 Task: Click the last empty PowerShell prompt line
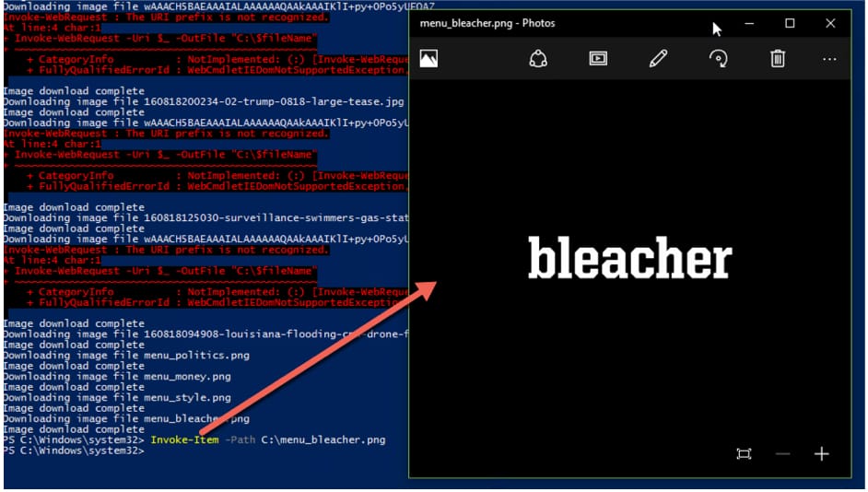(x=74, y=451)
